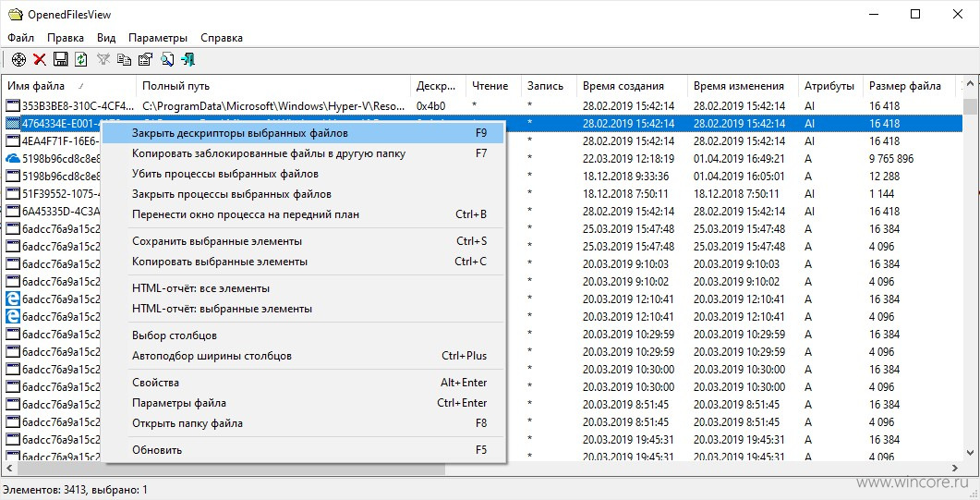The width and height of the screenshot is (980, 500).
Task: Choose Обновить in the context menu
Action: pos(303,450)
